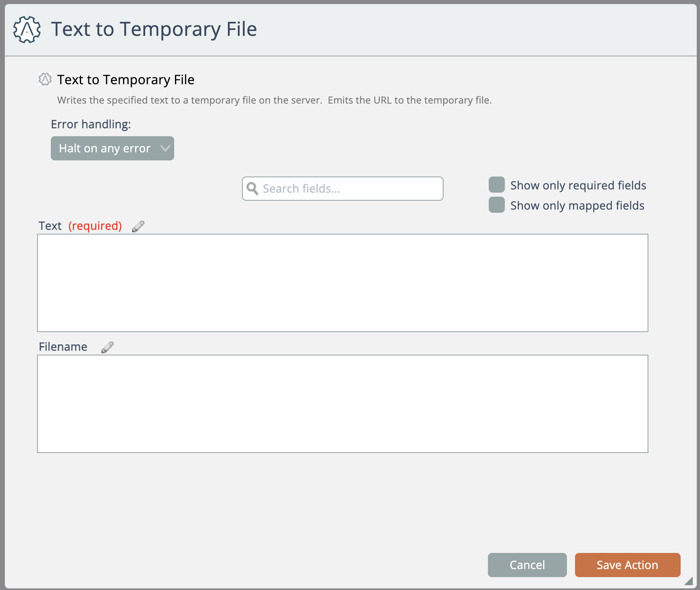700x590 pixels.
Task: Click inside the Filename textarea
Action: (342, 404)
